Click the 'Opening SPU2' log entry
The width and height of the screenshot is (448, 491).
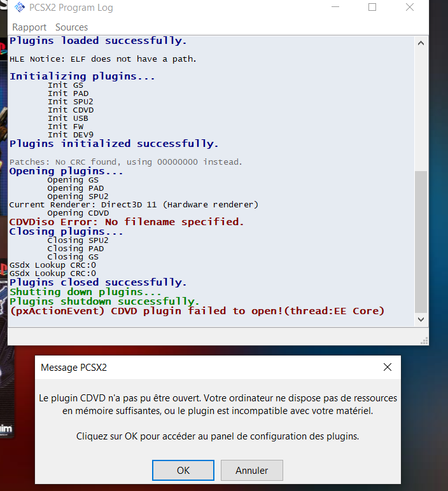[78, 197]
